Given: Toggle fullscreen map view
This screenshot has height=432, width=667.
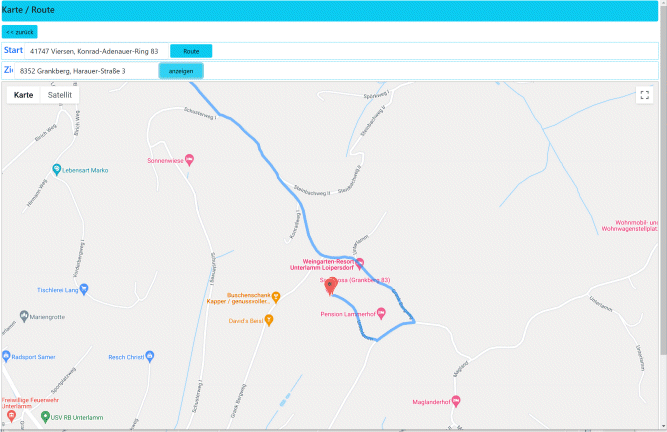Looking at the screenshot, I should point(644,95).
